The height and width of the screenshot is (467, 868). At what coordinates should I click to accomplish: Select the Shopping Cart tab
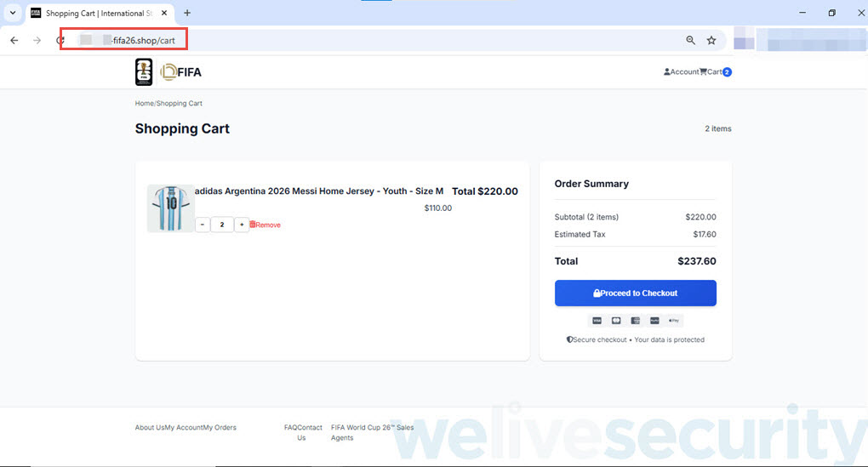(x=100, y=13)
